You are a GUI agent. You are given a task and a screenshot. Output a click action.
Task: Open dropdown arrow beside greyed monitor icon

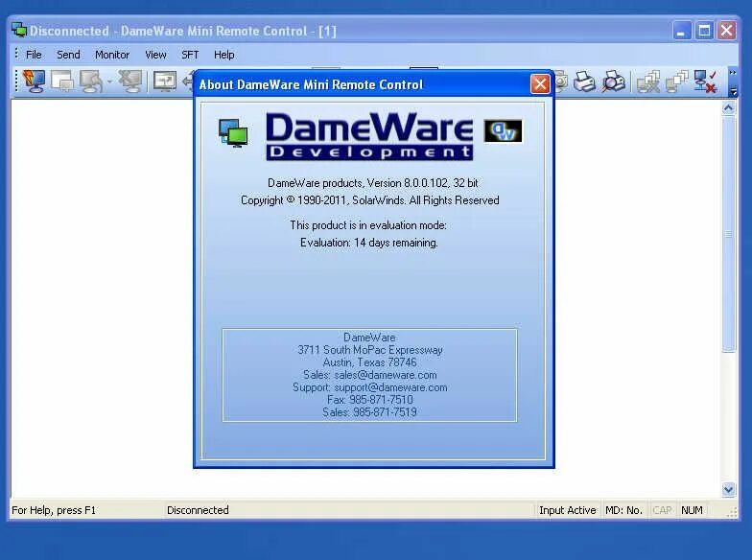coord(109,81)
